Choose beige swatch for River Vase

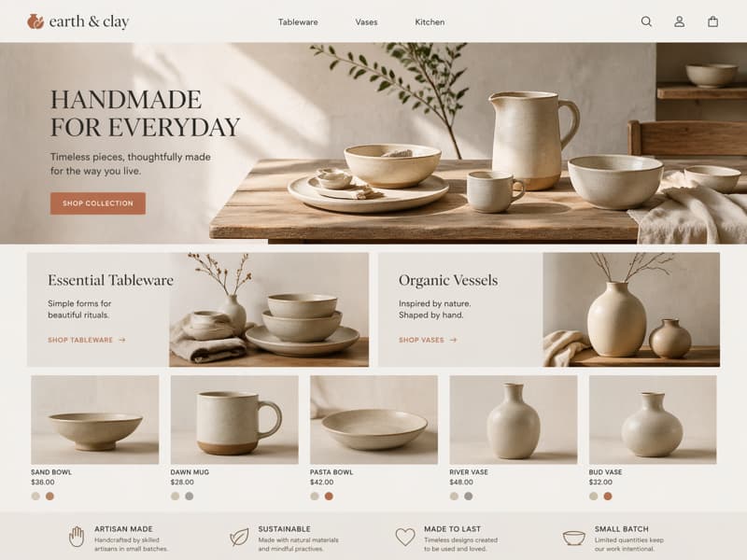pos(454,497)
